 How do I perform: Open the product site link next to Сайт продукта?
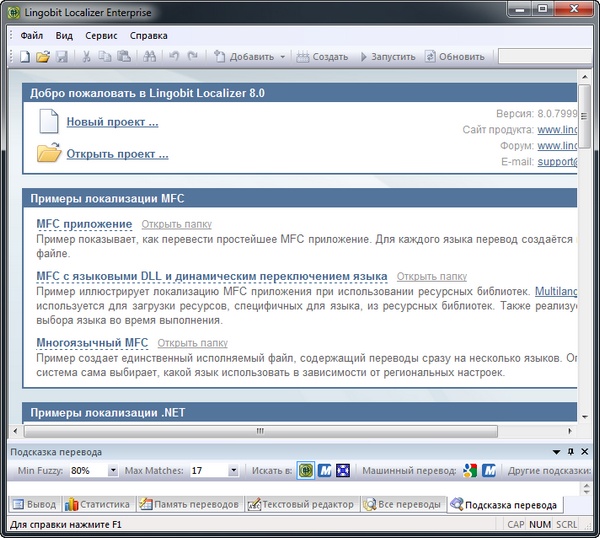(x=557, y=130)
